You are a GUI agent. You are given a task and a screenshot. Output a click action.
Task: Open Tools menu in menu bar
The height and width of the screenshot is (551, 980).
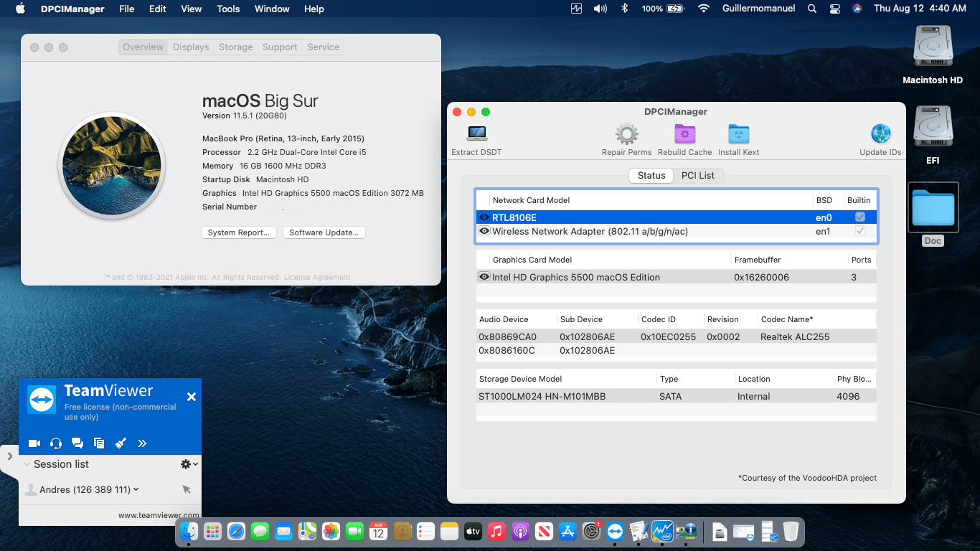click(228, 9)
